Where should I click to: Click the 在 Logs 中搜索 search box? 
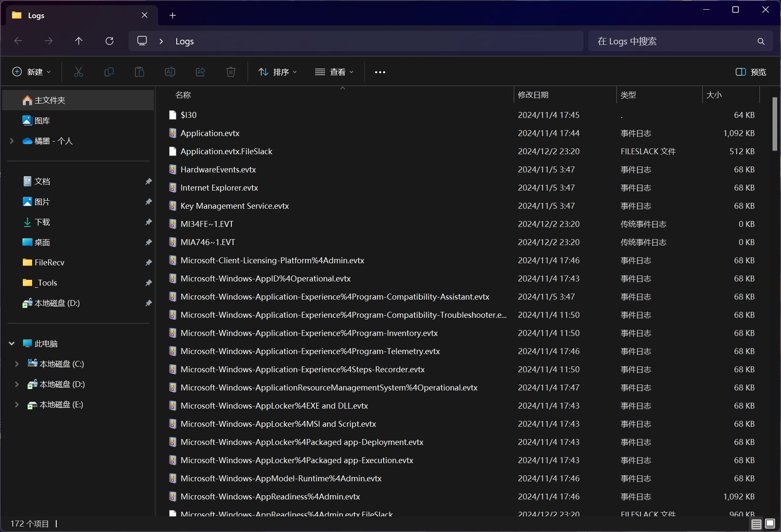tap(680, 41)
